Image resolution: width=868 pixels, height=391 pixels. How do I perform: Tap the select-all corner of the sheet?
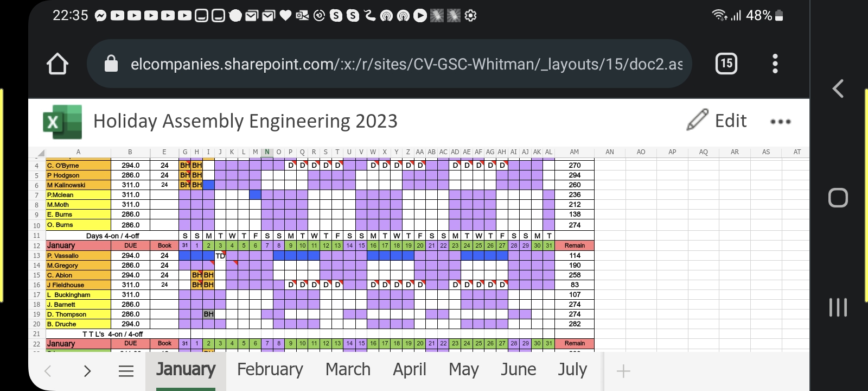click(40, 153)
